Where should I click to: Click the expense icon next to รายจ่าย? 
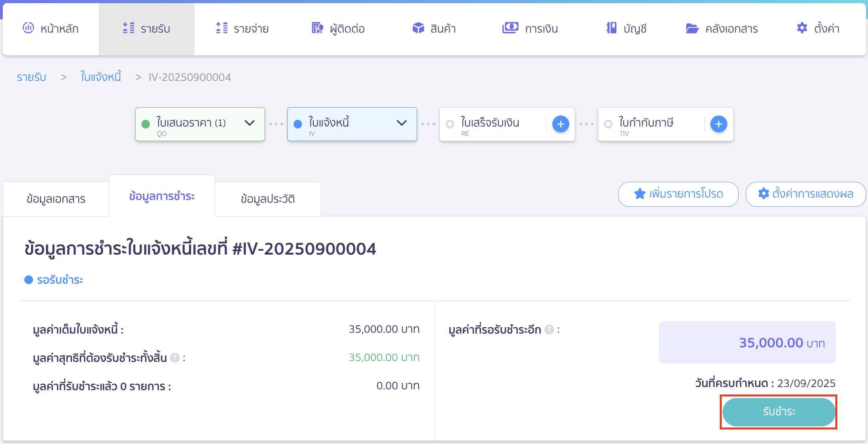coord(222,28)
